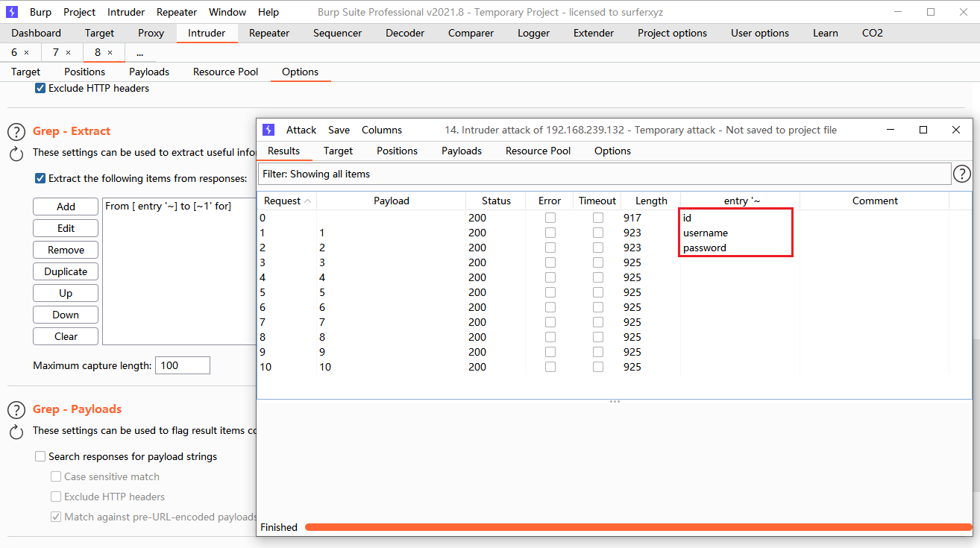This screenshot has width=980, height=548.
Task: Toggle Exclude HTTP headers checkbox at top
Action: pos(40,88)
